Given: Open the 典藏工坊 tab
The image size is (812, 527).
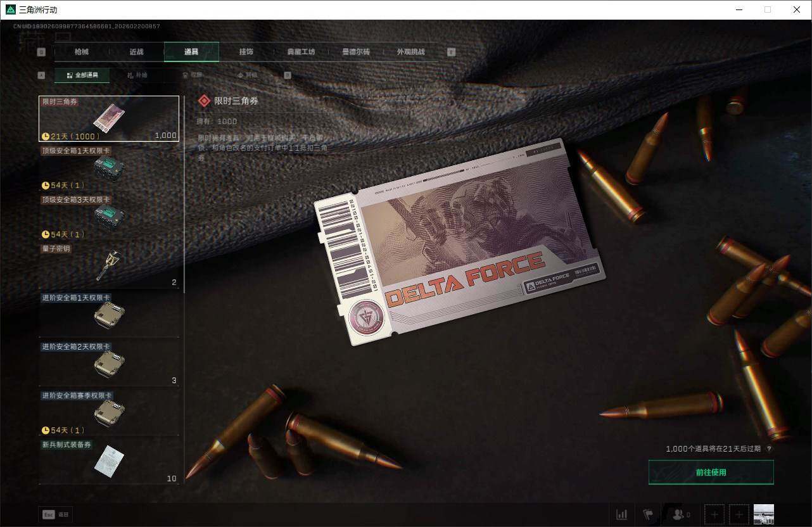Looking at the screenshot, I should [x=301, y=52].
